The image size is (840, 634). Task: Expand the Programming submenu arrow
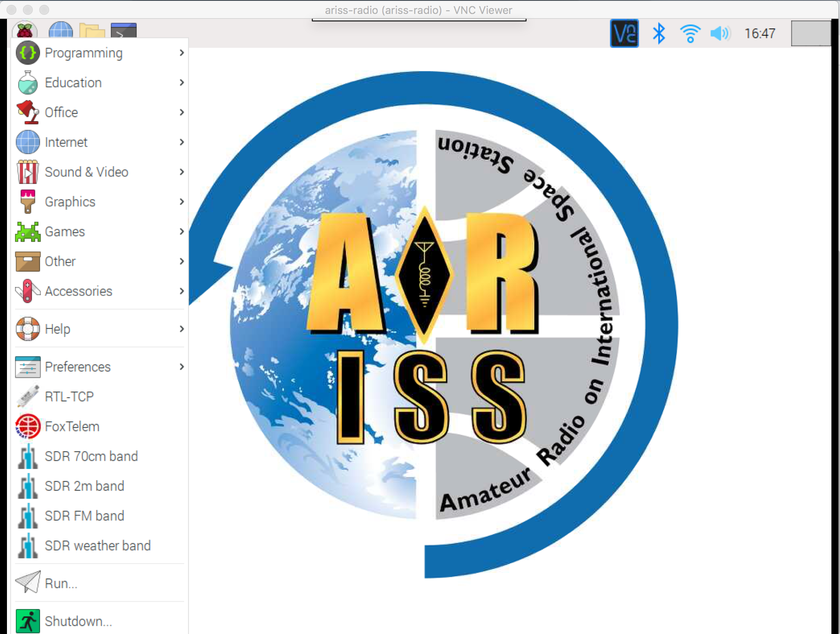pyautogui.click(x=182, y=53)
